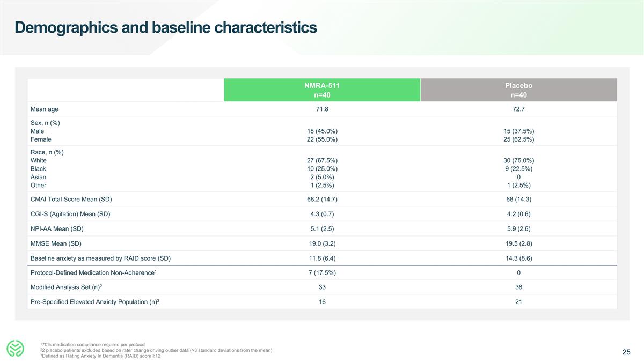
Task: Select the NMRA-511 green column header
Action: click(x=322, y=90)
